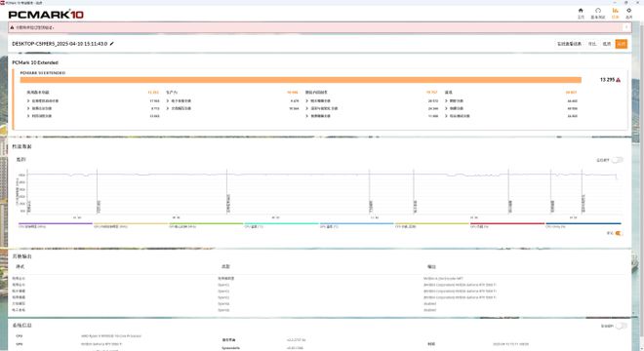
Task: Select the purple CPU clock frequency legend
Action: [x=55, y=225]
